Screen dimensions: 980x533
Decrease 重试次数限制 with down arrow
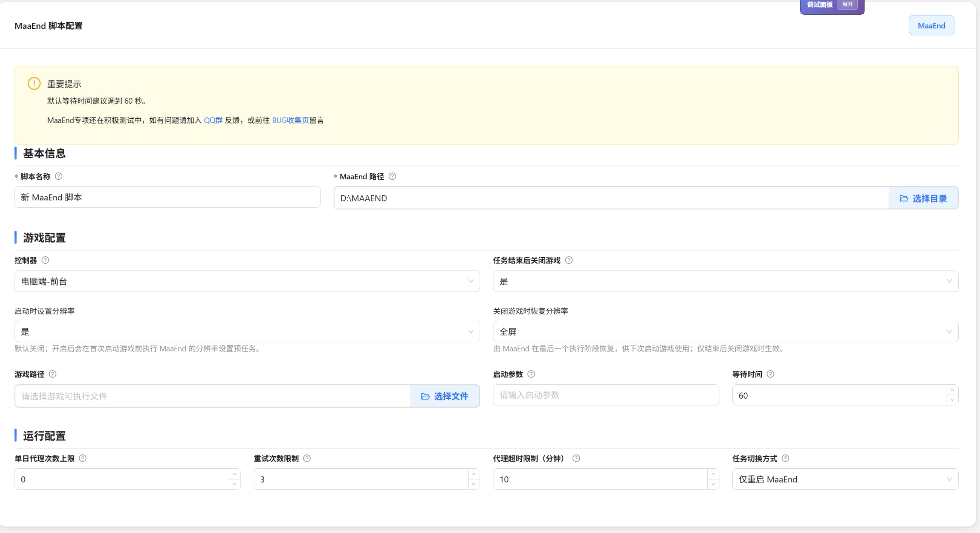click(x=474, y=484)
